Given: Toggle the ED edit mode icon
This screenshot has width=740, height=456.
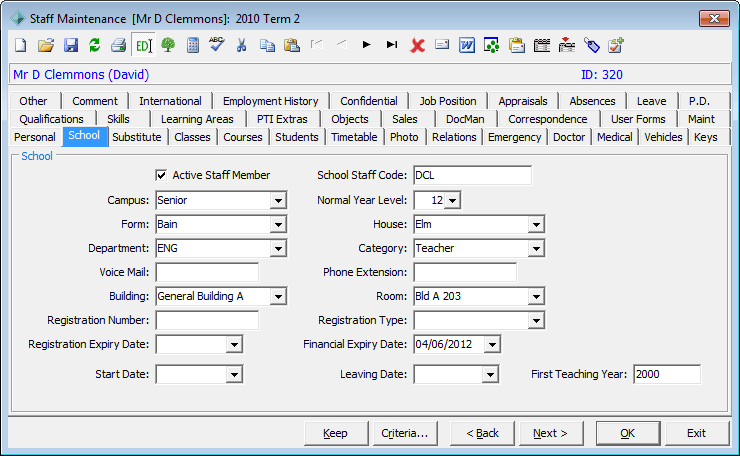Looking at the screenshot, I should (143, 45).
